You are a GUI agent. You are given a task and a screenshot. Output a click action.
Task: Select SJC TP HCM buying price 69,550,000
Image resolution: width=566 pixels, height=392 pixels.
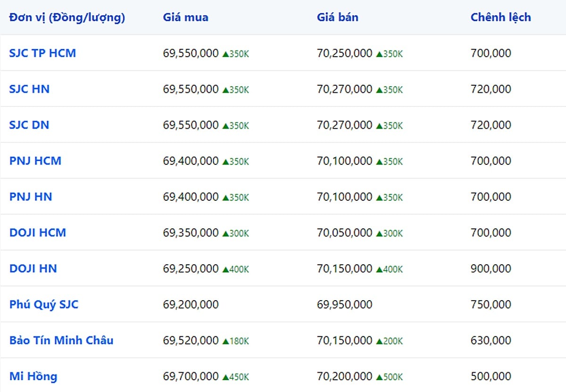[191, 53]
